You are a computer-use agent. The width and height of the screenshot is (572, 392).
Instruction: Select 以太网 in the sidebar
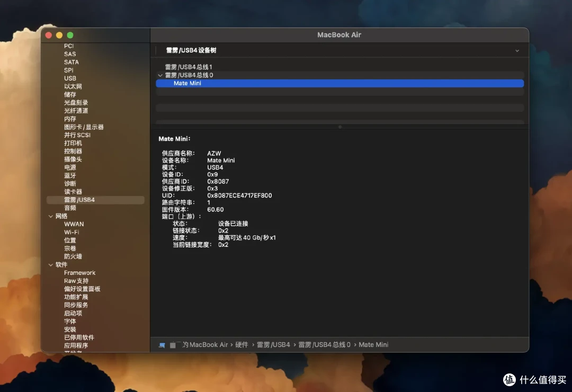pos(73,86)
